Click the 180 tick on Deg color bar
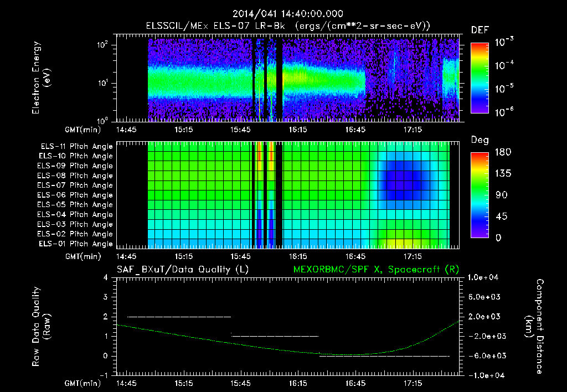Image resolution: width=567 pixels, height=392 pixels. pyautogui.click(x=503, y=152)
